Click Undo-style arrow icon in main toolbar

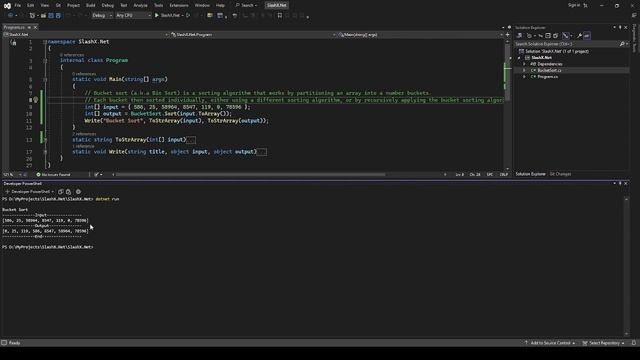[235, 16]
